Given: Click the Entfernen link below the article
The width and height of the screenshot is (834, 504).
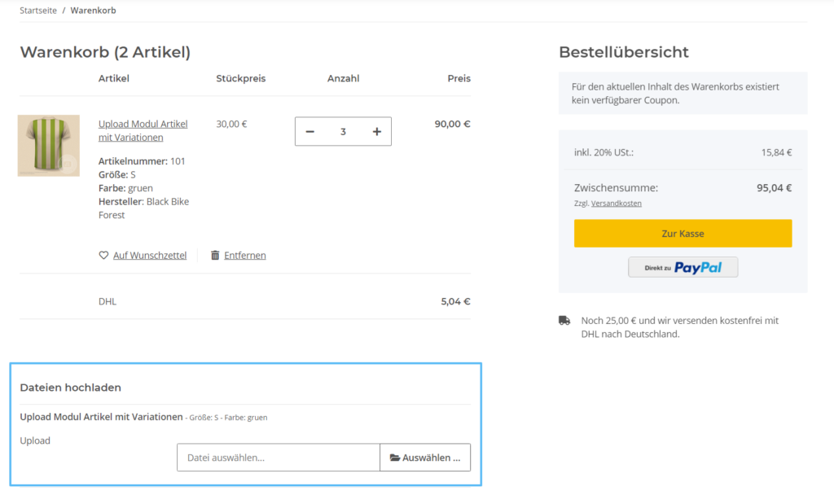Looking at the screenshot, I should click(x=244, y=255).
